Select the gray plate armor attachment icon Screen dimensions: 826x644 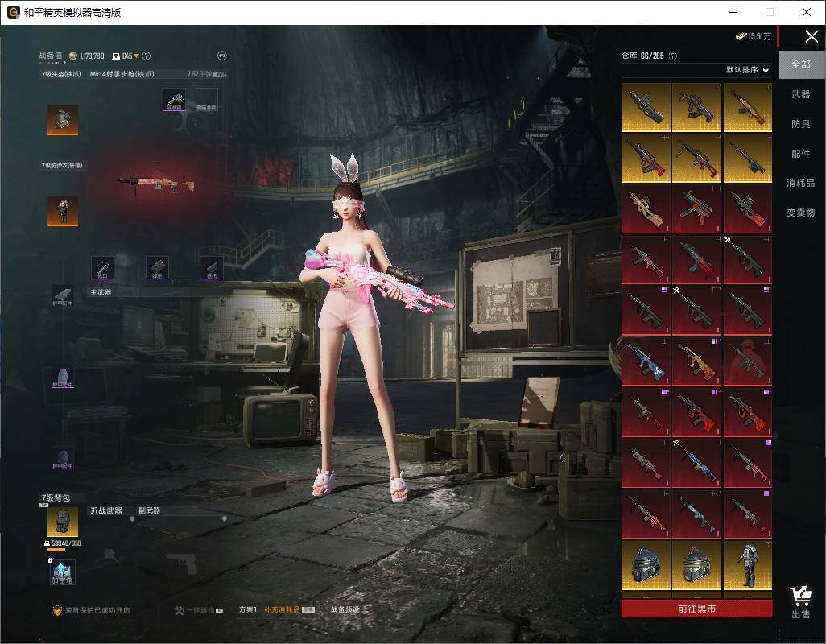point(63,295)
